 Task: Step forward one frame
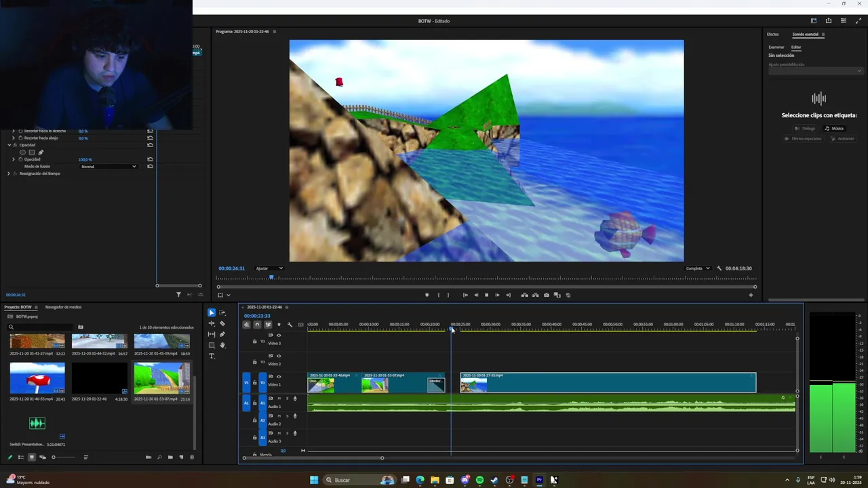click(497, 295)
